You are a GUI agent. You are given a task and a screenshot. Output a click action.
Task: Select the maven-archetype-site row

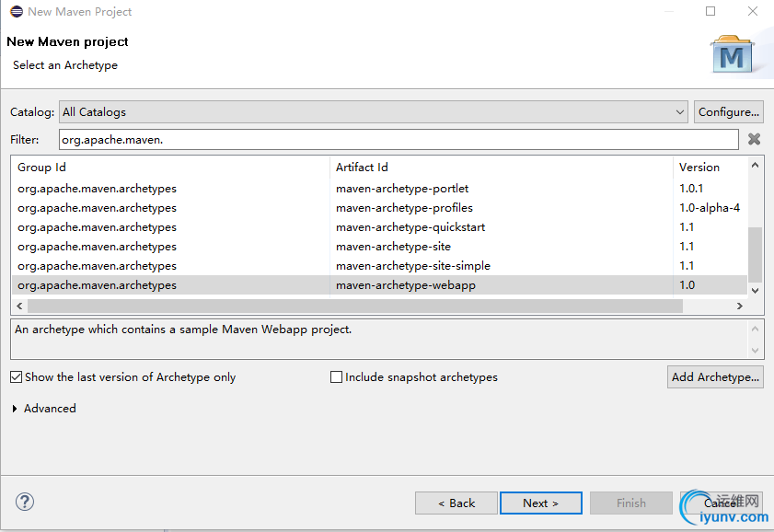pyautogui.click(x=379, y=247)
